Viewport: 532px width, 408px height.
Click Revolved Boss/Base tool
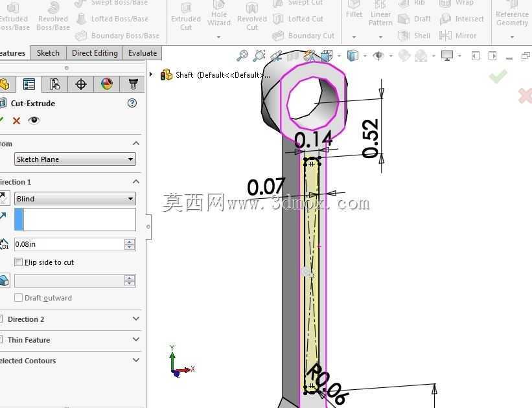coord(53,16)
